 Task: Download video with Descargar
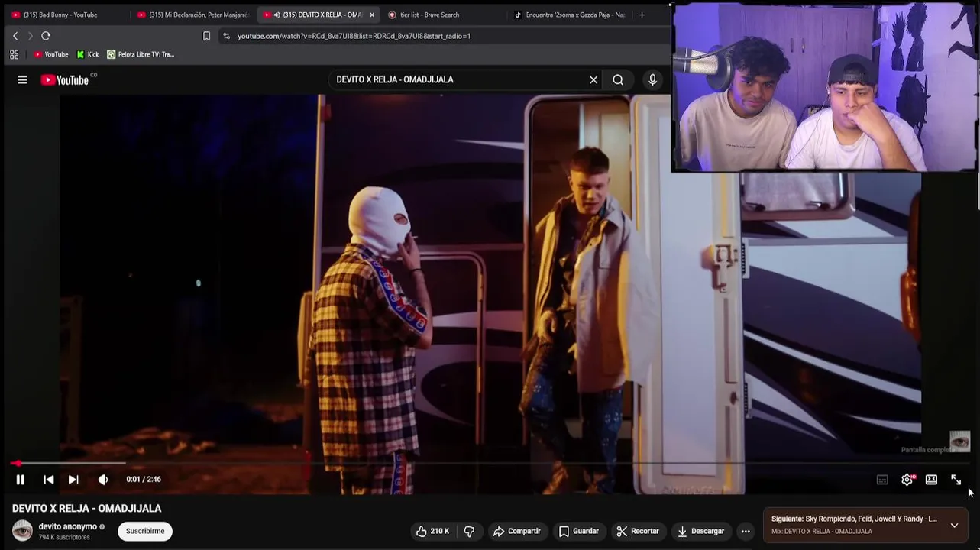700,531
